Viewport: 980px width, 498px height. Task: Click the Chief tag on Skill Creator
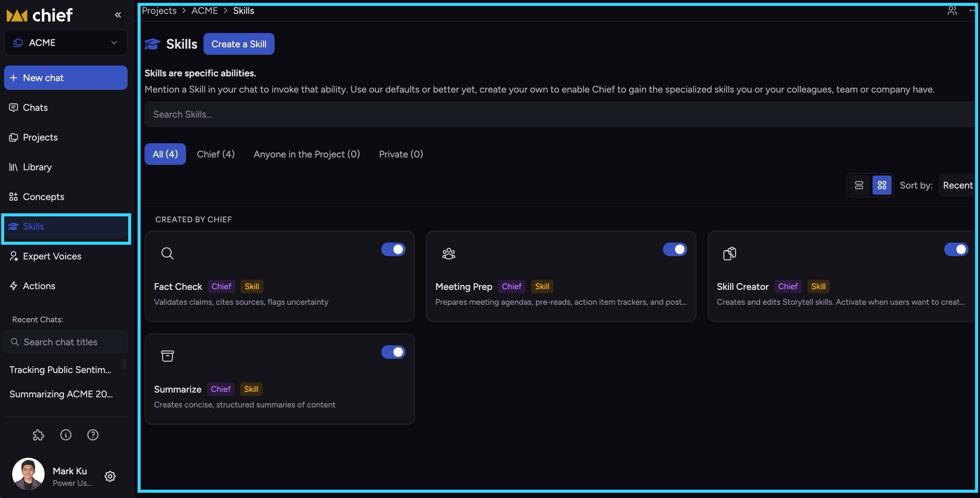coord(788,286)
